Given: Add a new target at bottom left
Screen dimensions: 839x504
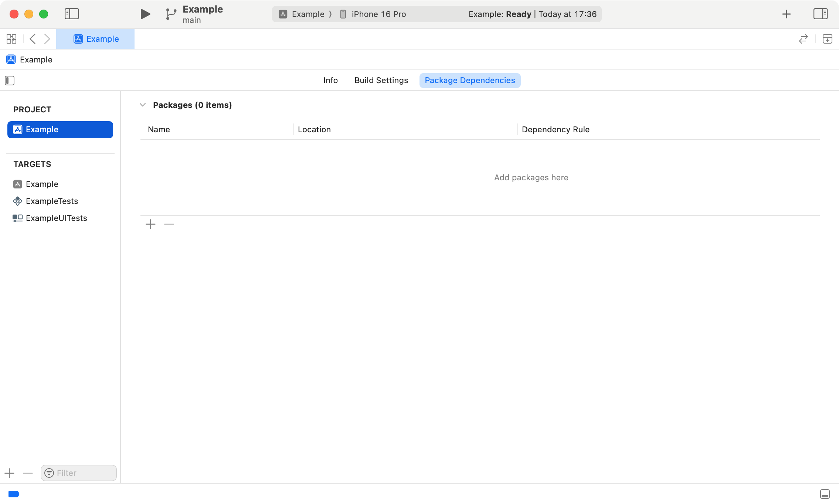Looking at the screenshot, I should click(x=10, y=473).
